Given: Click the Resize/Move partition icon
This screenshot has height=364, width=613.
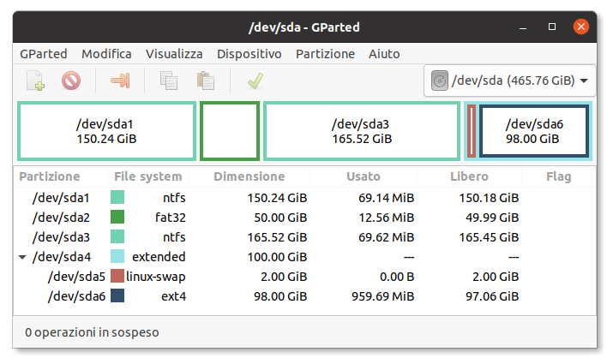Looking at the screenshot, I should (119, 81).
